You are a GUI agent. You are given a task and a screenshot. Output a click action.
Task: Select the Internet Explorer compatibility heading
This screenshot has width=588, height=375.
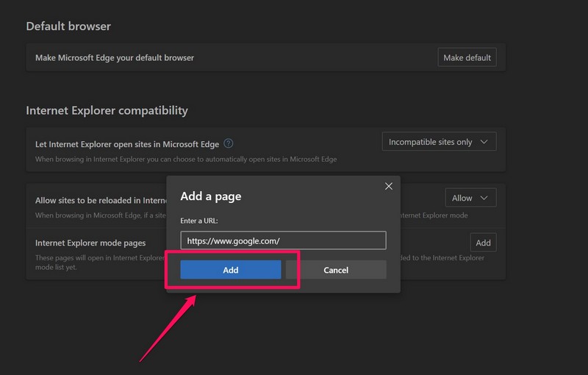(x=107, y=110)
